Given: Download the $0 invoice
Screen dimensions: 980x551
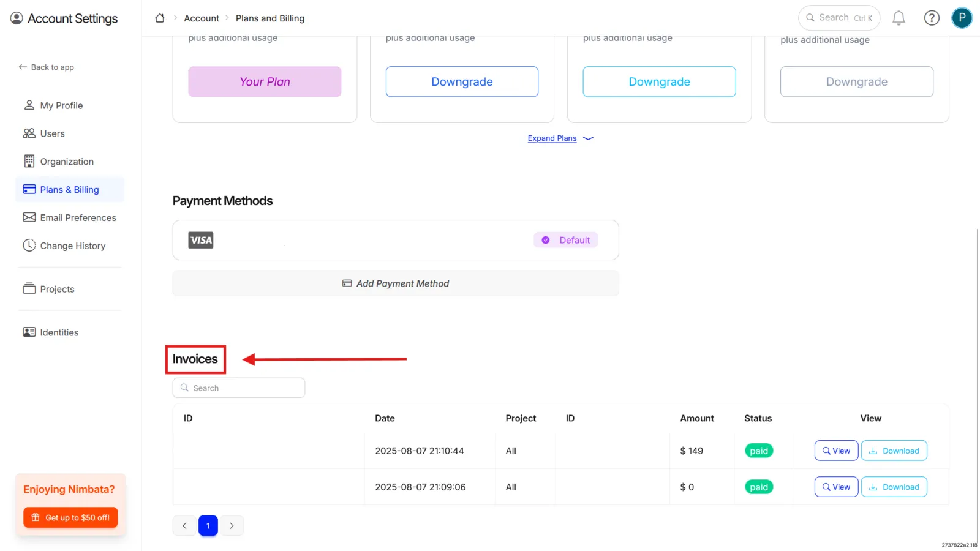Looking at the screenshot, I should 894,487.
